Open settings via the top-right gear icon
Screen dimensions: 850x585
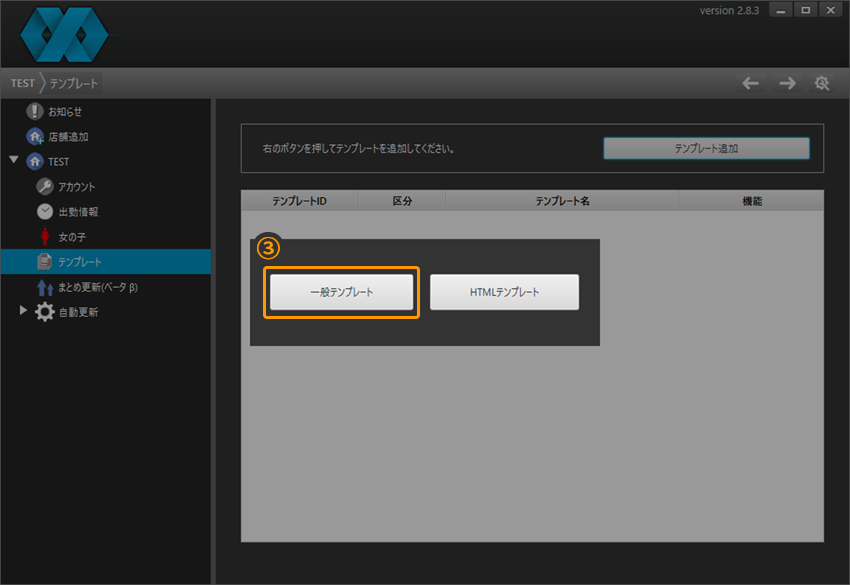pos(822,83)
